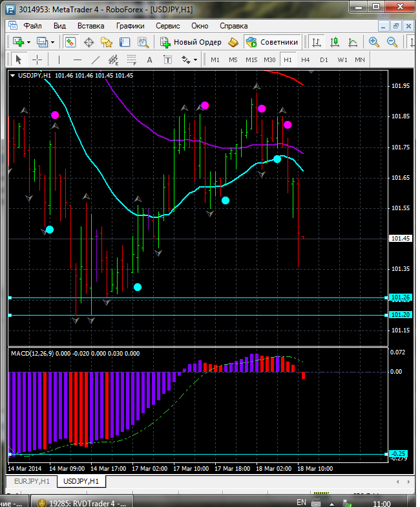This screenshot has height=507, width=420.
Task: Select the vertical line drawing tool
Action: (59, 59)
